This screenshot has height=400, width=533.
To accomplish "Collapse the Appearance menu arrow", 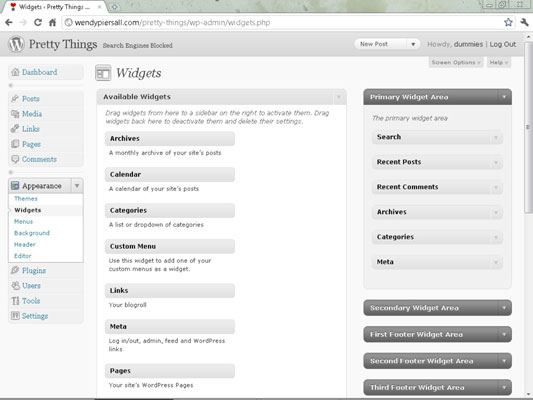I will click(77, 186).
